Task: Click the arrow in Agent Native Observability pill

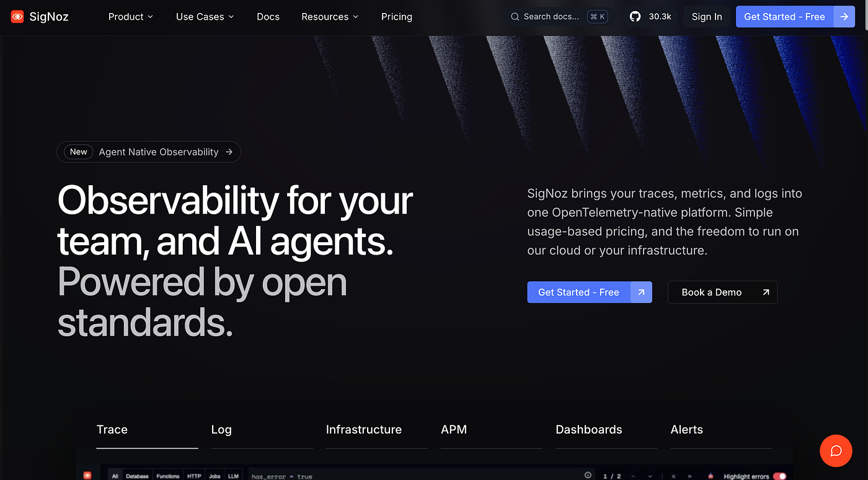Action: click(x=229, y=152)
